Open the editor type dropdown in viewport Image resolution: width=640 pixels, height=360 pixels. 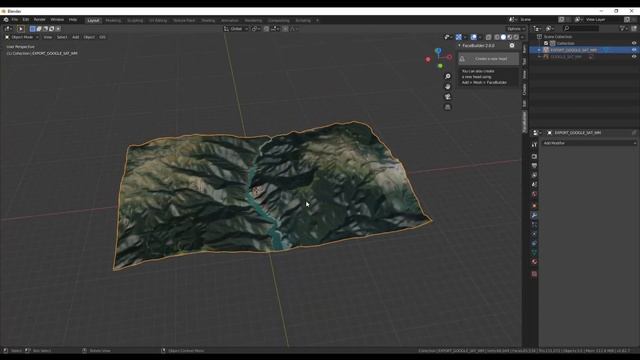point(8,29)
